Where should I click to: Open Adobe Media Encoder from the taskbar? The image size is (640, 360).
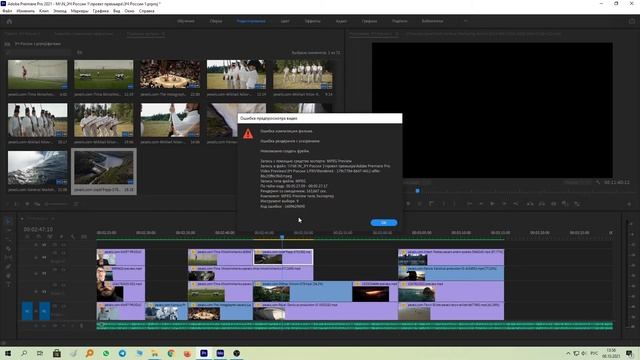[x=220, y=353]
